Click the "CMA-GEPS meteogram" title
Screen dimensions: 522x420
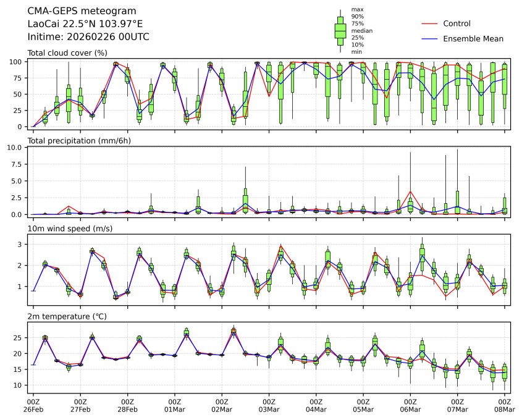tap(78, 11)
